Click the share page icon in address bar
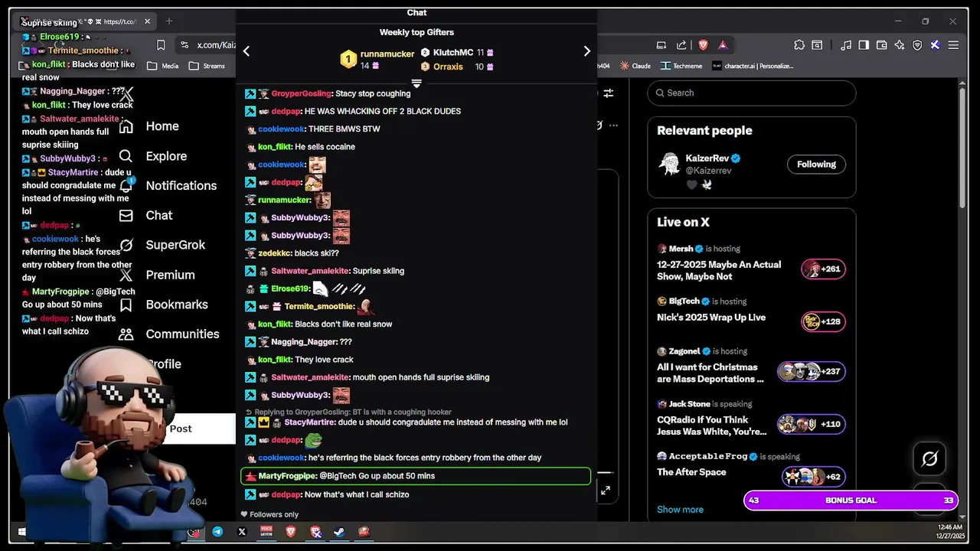 [x=681, y=45]
